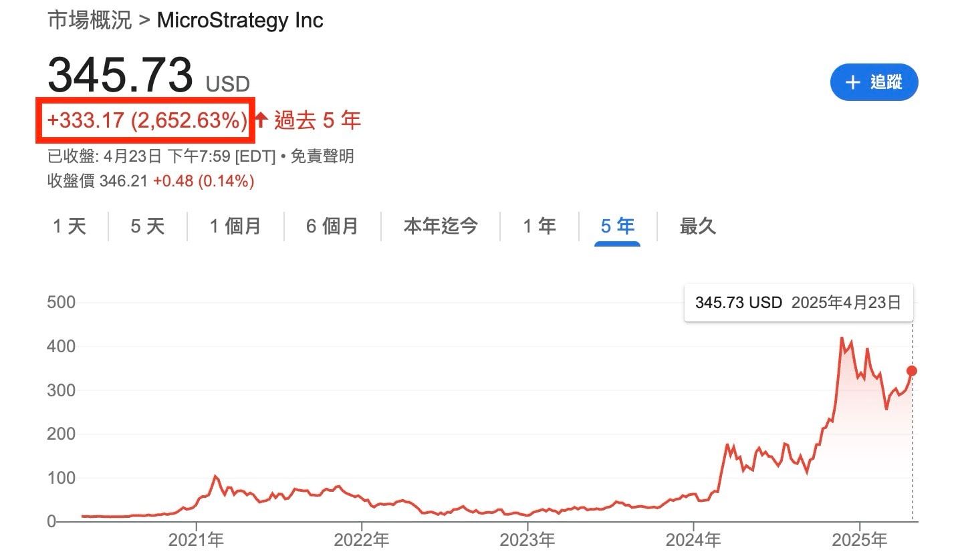Select the 1年 time range tab
The width and height of the screenshot is (956, 560).
pos(539,227)
